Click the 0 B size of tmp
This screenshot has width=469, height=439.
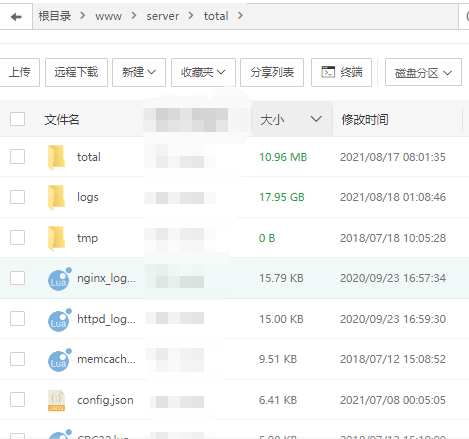(267, 238)
